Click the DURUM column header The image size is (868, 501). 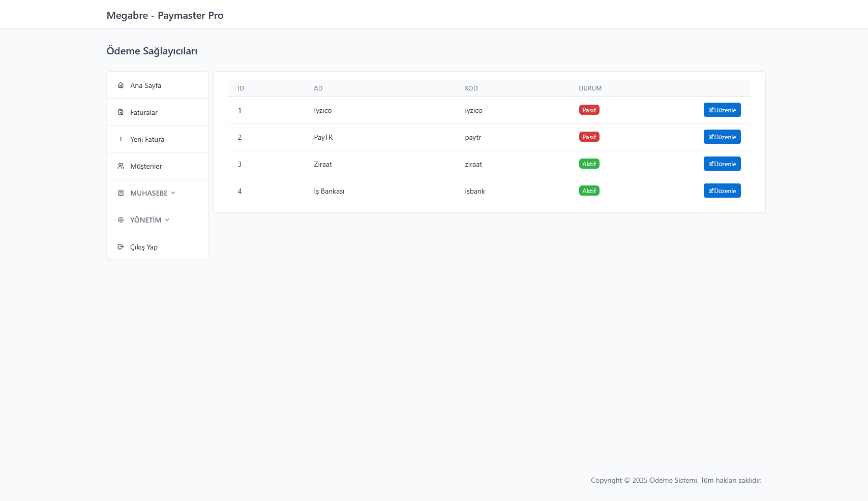590,88
